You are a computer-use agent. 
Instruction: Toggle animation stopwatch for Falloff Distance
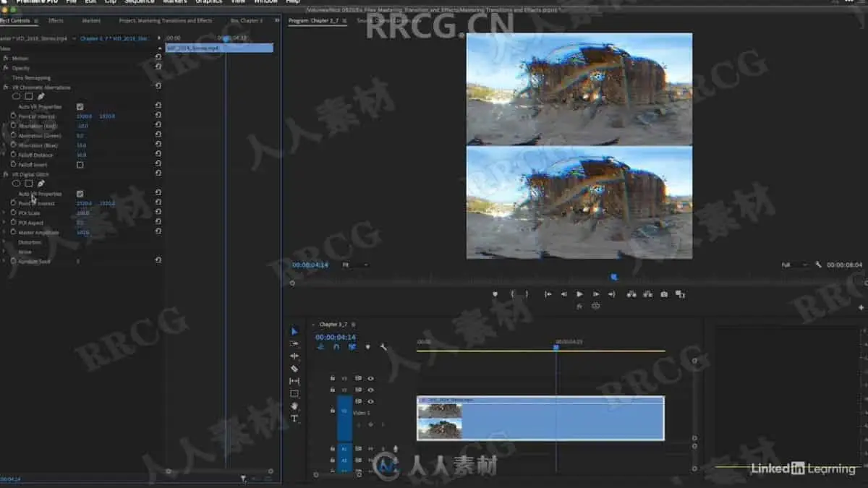click(x=13, y=155)
